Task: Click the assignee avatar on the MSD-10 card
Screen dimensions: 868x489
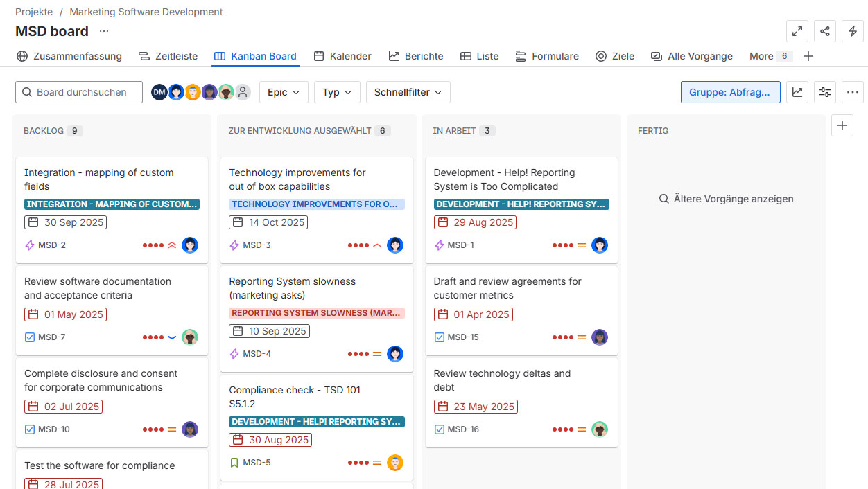Action: (x=190, y=429)
